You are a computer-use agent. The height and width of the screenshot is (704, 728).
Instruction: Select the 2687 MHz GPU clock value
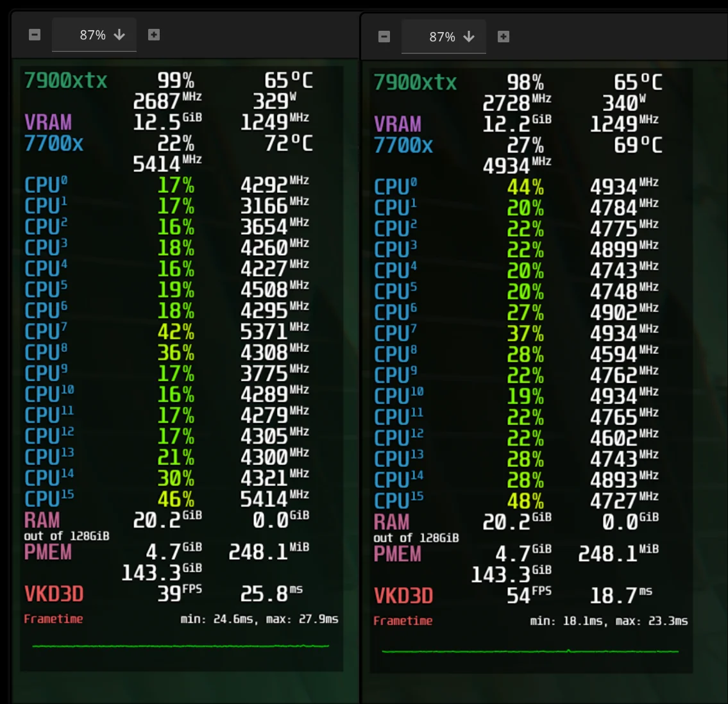[167, 101]
